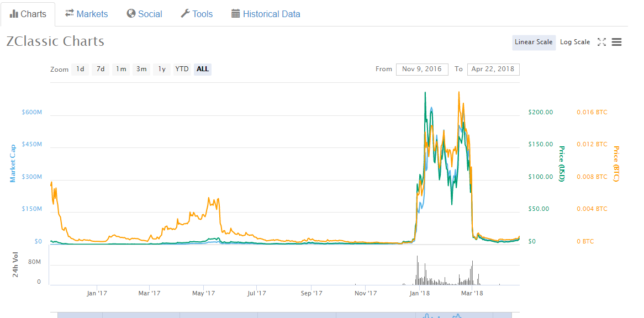Toggle the Price (BTC) series label
This screenshot has width=644, height=318.
(x=615, y=163)
